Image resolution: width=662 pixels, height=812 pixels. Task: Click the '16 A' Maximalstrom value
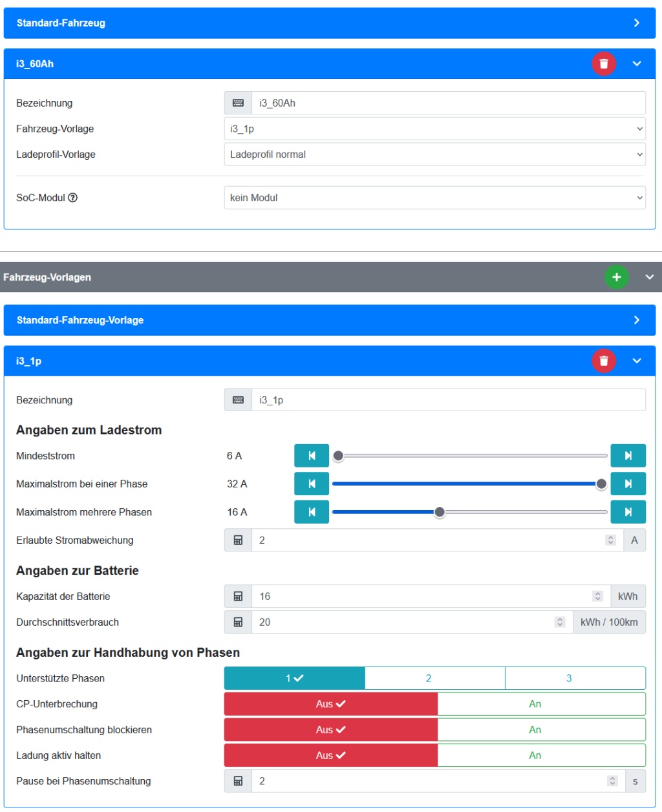237,512
